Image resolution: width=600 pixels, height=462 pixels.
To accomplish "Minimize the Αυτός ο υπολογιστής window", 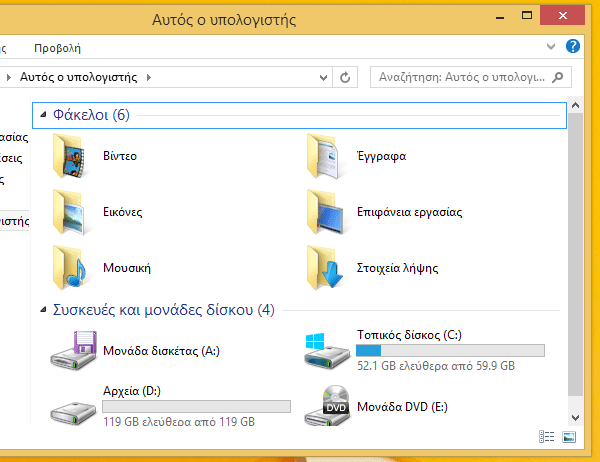I will [500, 16].
